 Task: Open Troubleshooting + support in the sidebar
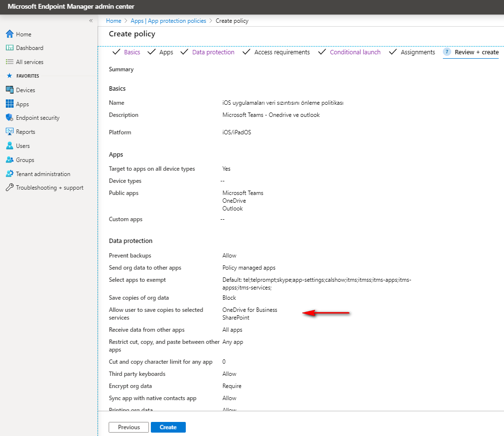click(x=49, y=188)
